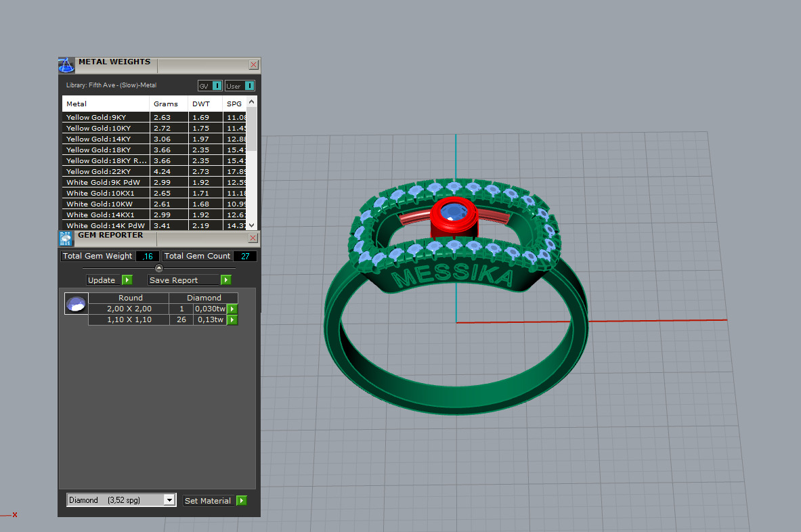Screen dimensions: 801x532
Task: Click the DWT column header
Action: pos(205,104)
